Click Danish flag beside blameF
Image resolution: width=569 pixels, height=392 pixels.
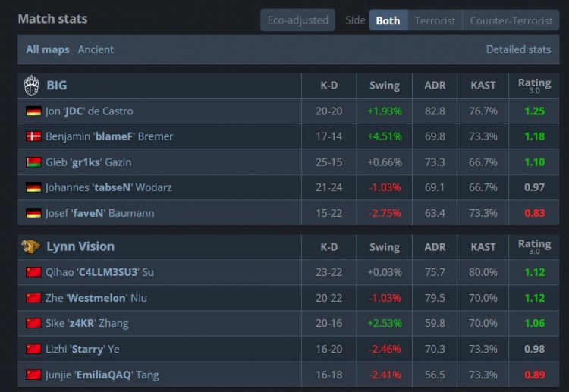(33, 136)
